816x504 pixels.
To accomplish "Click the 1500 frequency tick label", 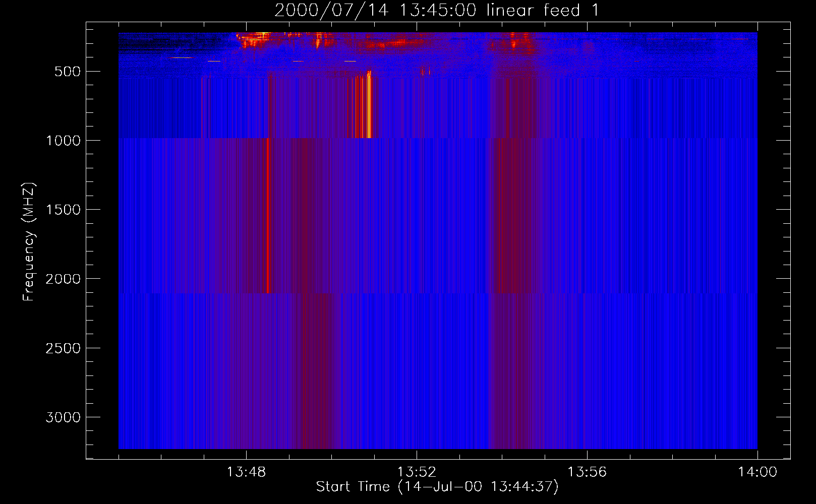I will pos(63,210).
